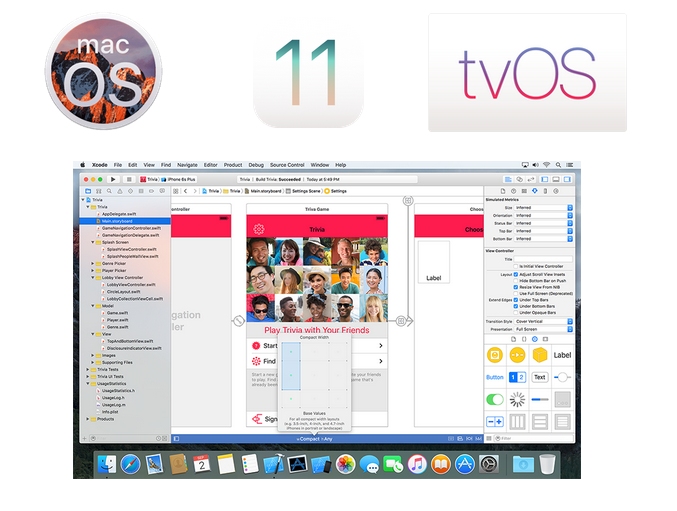
Task: Click the object library Filter field
Action: [x=533, y=438]
